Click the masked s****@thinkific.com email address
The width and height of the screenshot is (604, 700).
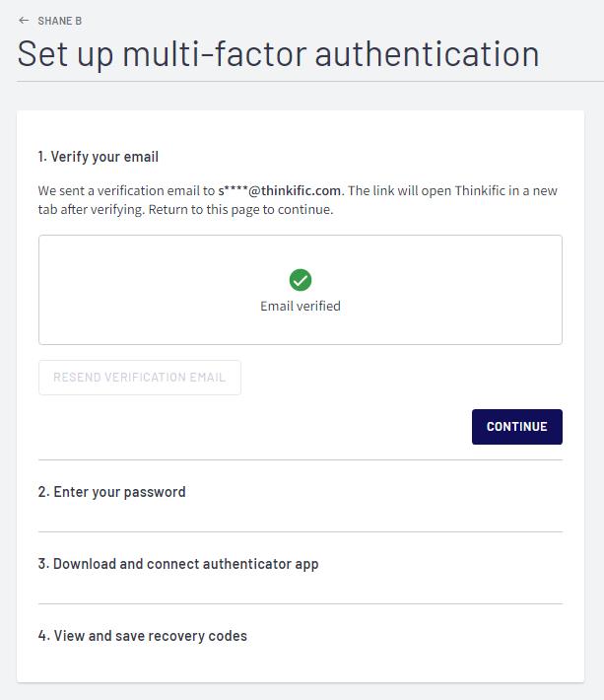pos(279,190)
